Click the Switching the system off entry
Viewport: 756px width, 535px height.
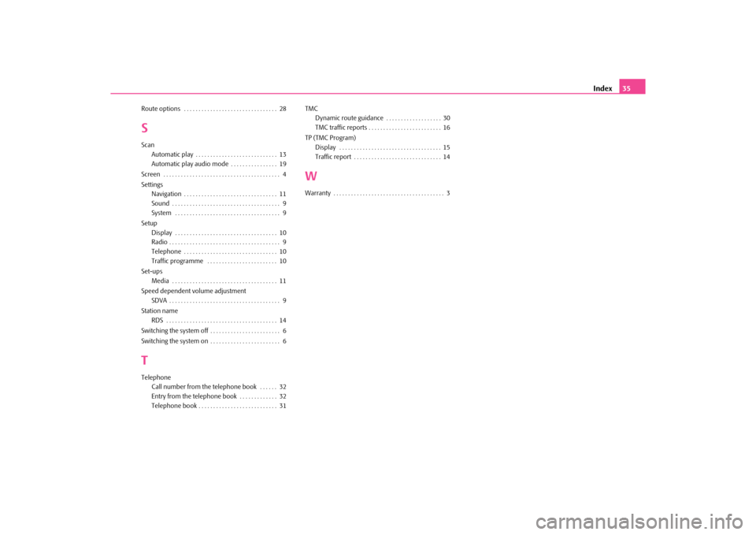pyautogui.click(x=174, y=331)
